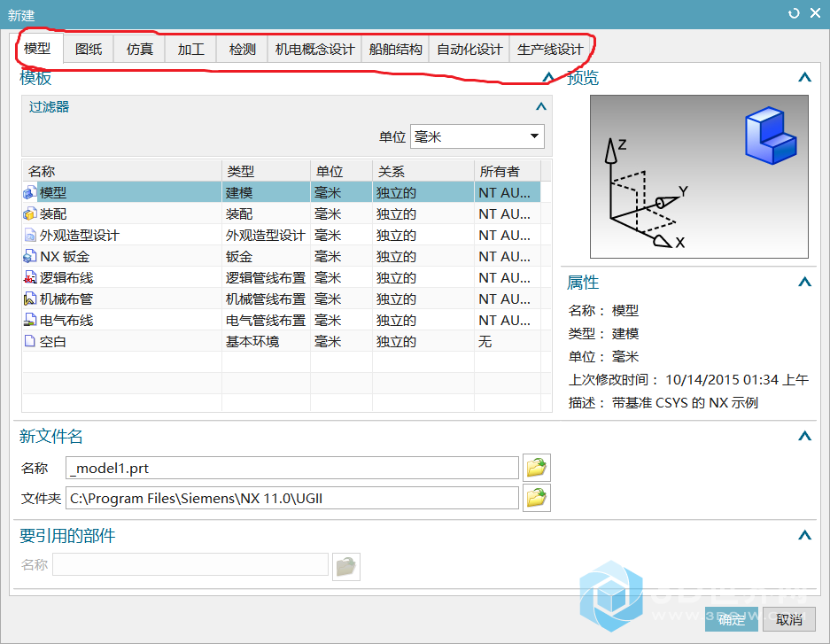
Task: Click the 文件夹 path input field
Action: tap(292, 498)
